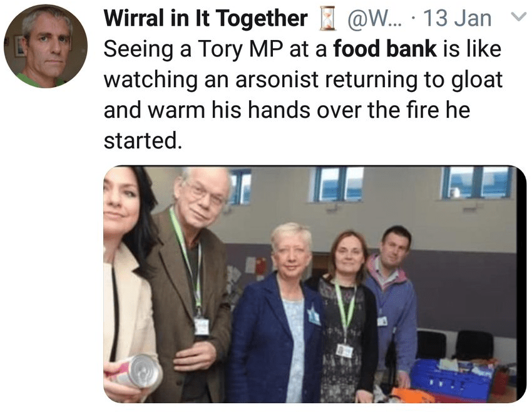Click the rightmost window in the photo
The width and height of the screenshot is (532, 412).
(x=478, y=182)
